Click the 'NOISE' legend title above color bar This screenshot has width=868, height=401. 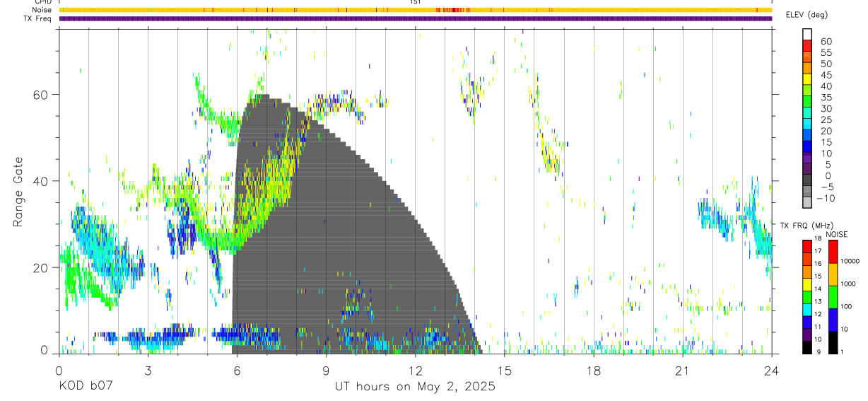836,234
